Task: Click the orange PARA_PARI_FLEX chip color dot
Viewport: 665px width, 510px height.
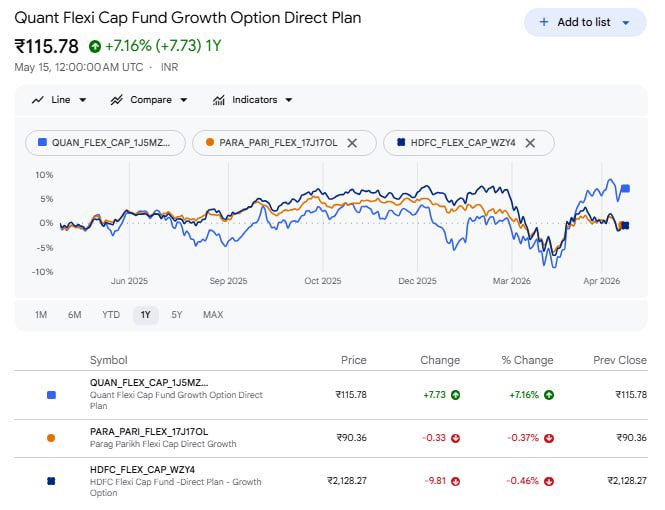Action: 210,142
